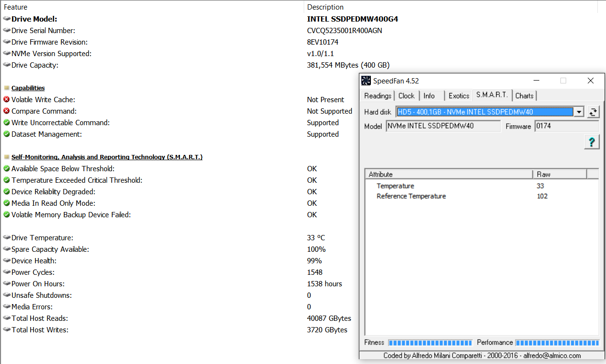Screen dimensions: 606x364
Task: Click the drive icon beside Spare Capacity Available
Action: [7, 249]
